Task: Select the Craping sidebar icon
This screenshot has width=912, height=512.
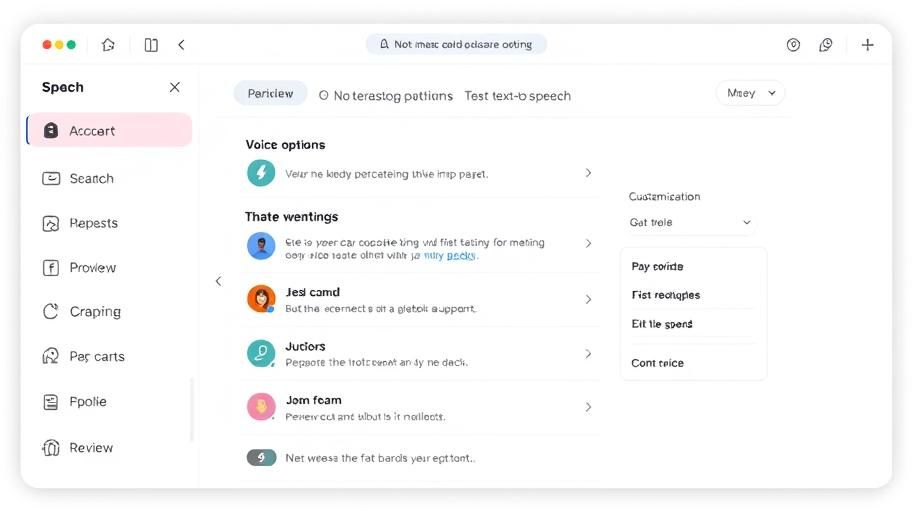Action: [51, 311]
